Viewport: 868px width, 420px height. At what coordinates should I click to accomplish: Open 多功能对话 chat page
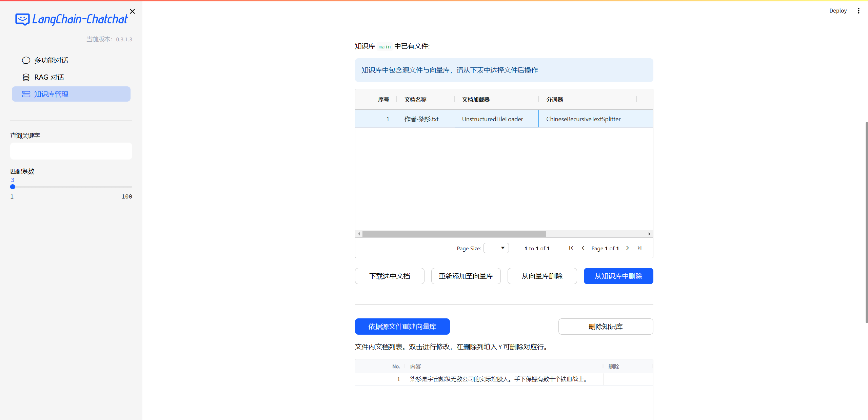tap(71, 60)
